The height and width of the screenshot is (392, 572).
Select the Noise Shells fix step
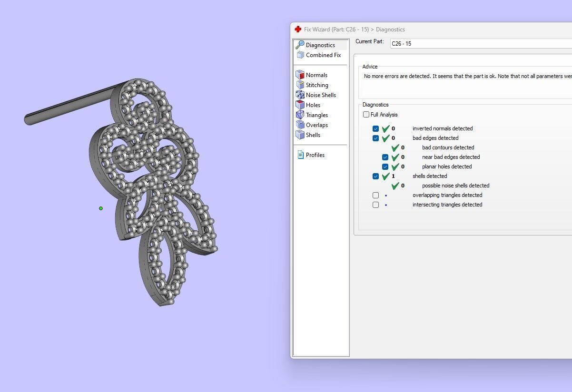(316, 95)
